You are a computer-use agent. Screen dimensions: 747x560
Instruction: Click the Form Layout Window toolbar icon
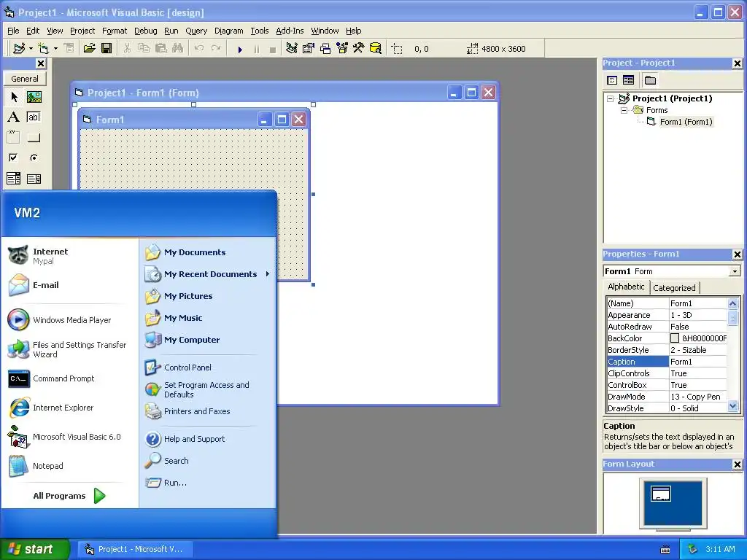[x=325, y=48]
